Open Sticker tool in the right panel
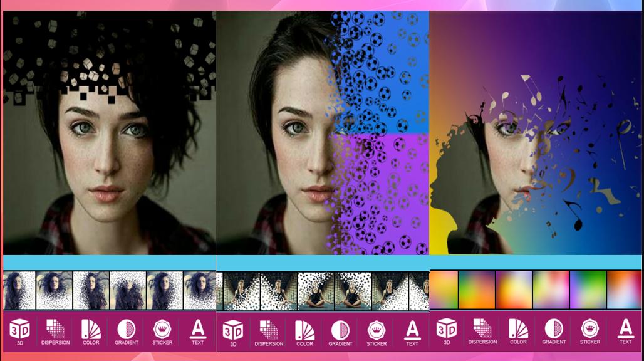 (x=589, y=330)
